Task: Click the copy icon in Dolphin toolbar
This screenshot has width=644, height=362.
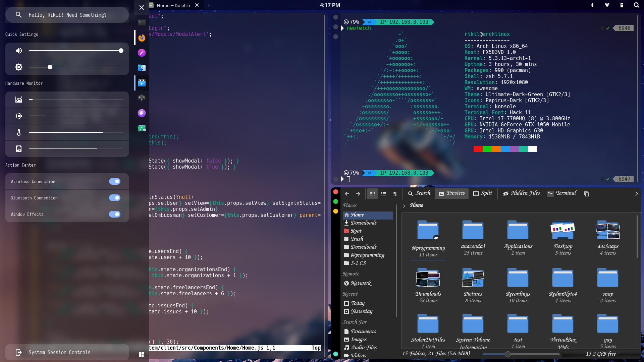Action: pos(586,194)
